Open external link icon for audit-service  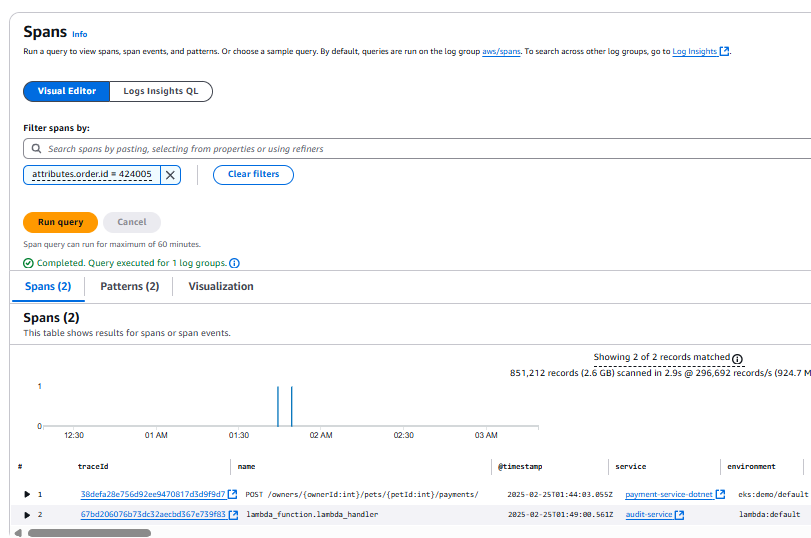click(x=680, y=515)
